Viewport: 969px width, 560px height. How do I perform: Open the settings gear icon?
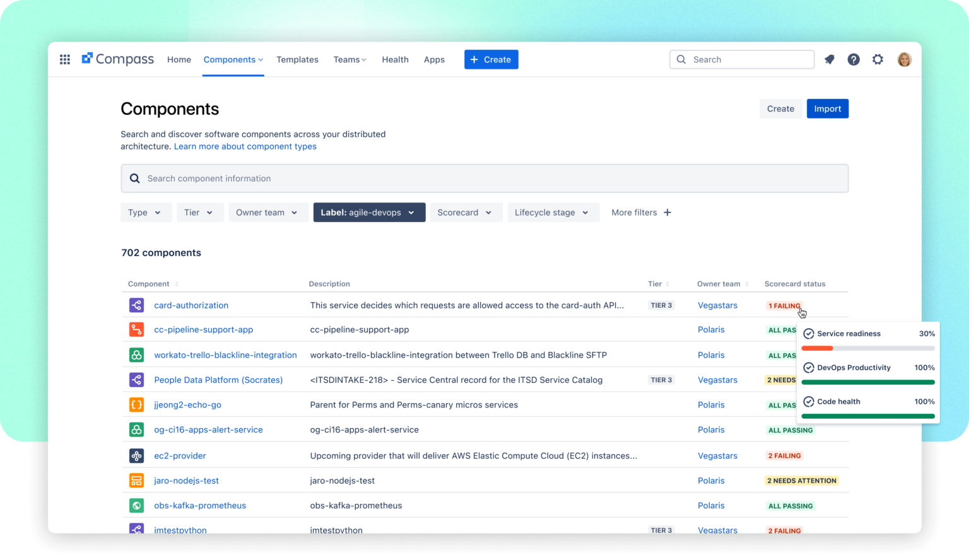878,59
